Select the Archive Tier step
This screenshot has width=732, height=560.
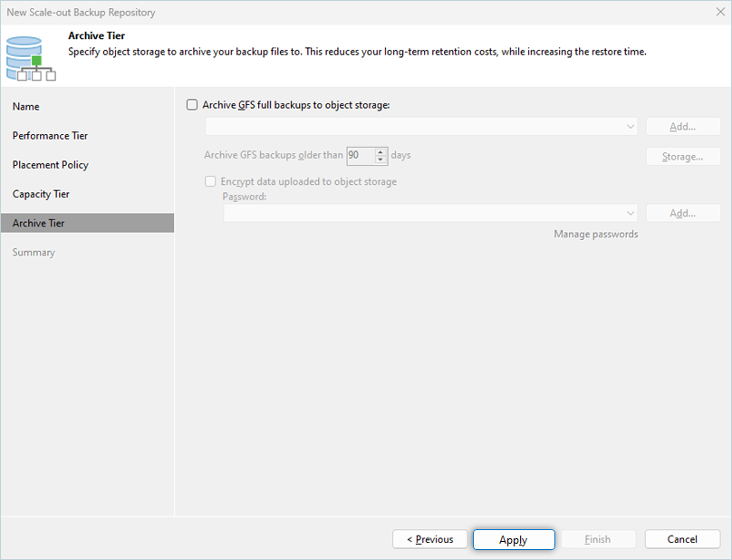click(x=38, y=223)
